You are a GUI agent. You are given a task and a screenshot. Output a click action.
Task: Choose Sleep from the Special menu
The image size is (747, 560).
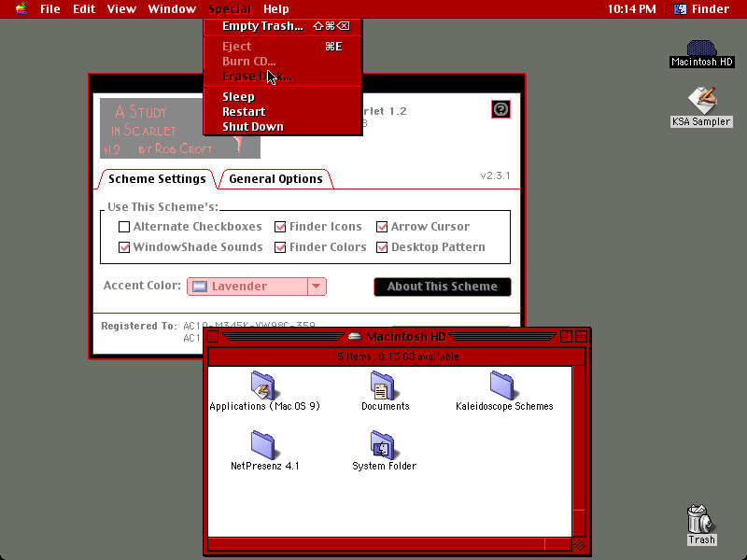click(283, 97)
